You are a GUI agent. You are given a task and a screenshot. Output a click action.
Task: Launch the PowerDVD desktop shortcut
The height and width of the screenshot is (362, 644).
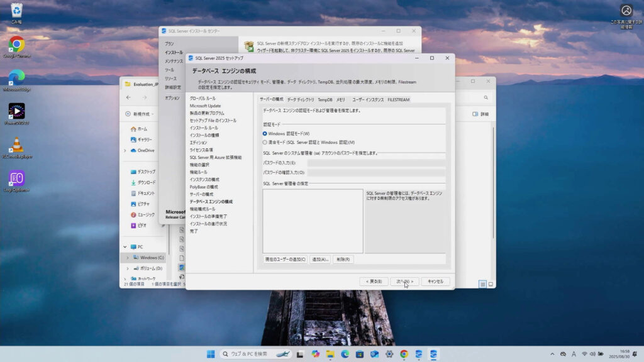click(x=16, y=114)
